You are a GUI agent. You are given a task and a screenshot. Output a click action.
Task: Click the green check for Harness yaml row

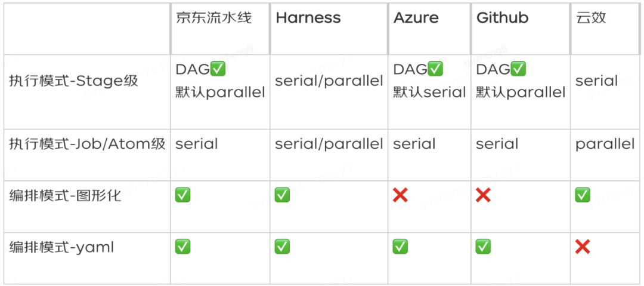(282, 247)
